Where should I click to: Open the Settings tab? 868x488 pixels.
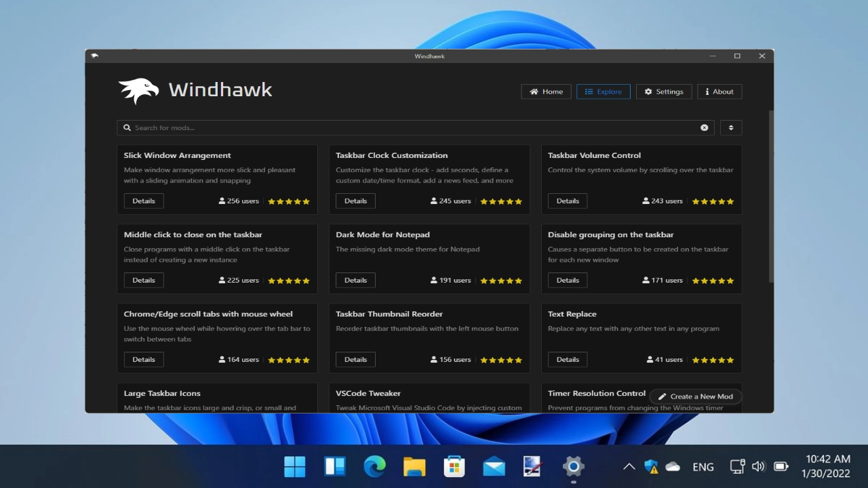point(664,91)
